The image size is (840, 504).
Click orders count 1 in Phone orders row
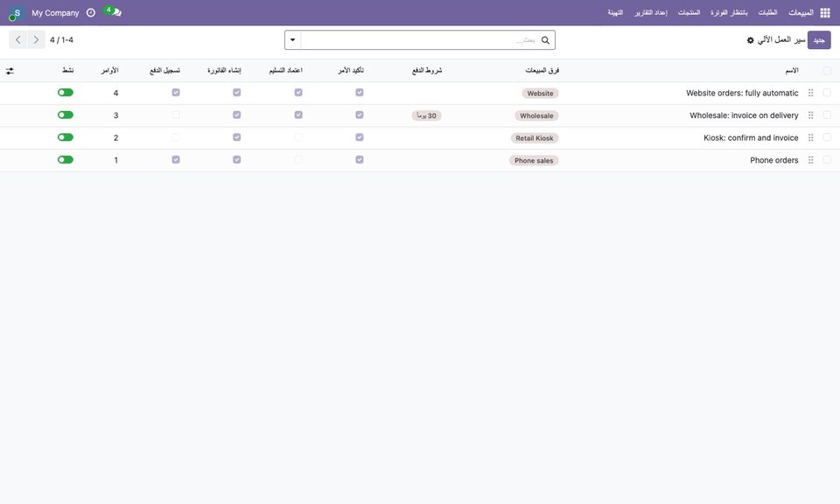[115, 161]
